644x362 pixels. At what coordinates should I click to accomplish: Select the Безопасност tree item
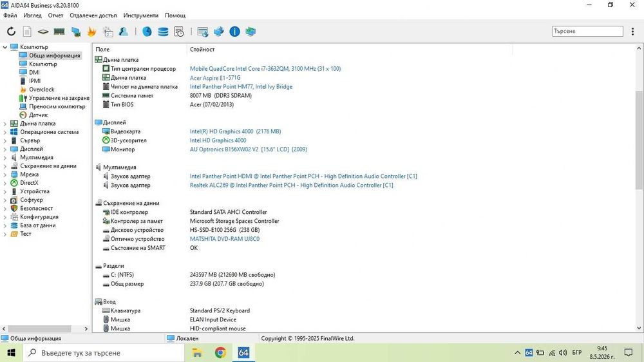pyautogui.click(x=36, y=208)
